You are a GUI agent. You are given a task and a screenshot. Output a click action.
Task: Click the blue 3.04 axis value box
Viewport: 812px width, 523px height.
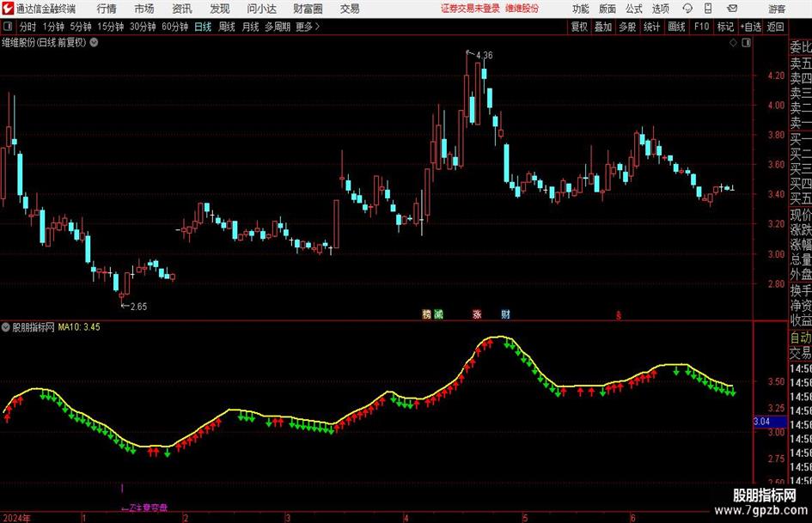tap(770, 422)
